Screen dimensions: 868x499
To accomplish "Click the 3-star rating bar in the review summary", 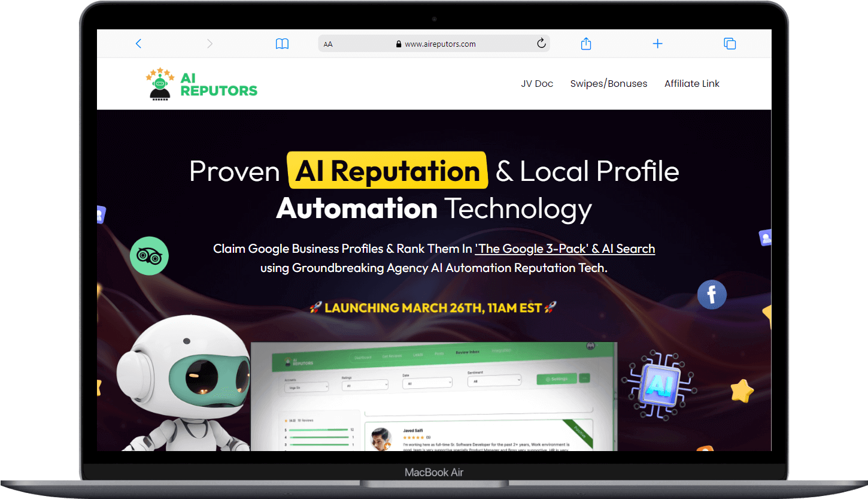I will point(318,444).
